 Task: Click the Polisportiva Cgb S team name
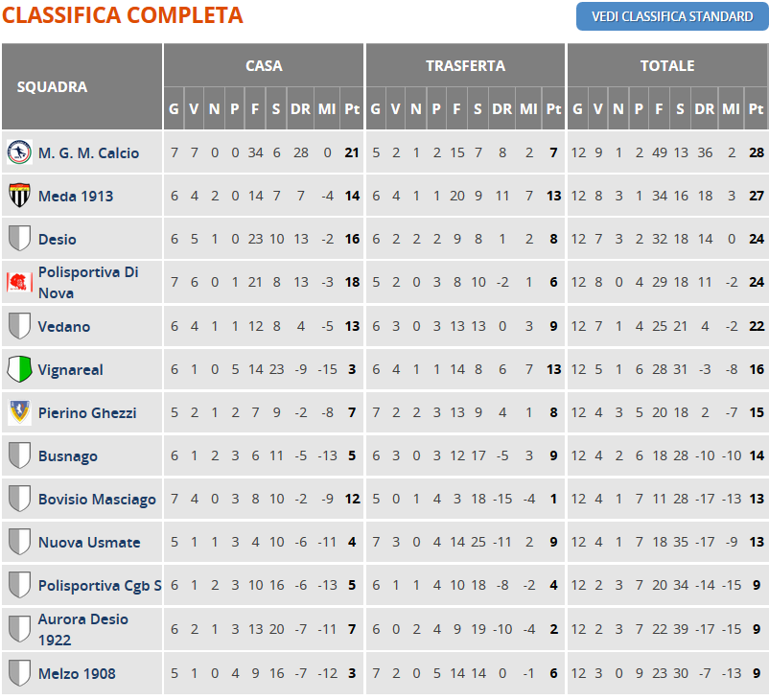(x=100, y=585)
